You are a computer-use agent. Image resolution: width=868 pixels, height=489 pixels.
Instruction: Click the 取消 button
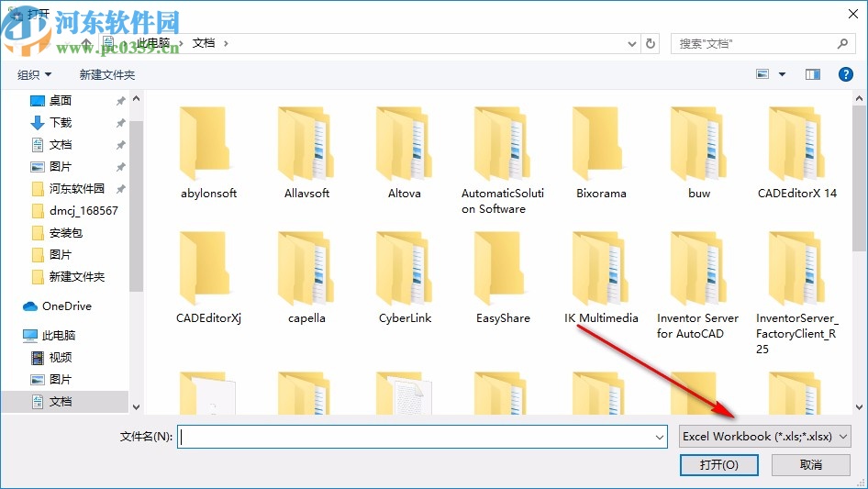pos(811,464)
